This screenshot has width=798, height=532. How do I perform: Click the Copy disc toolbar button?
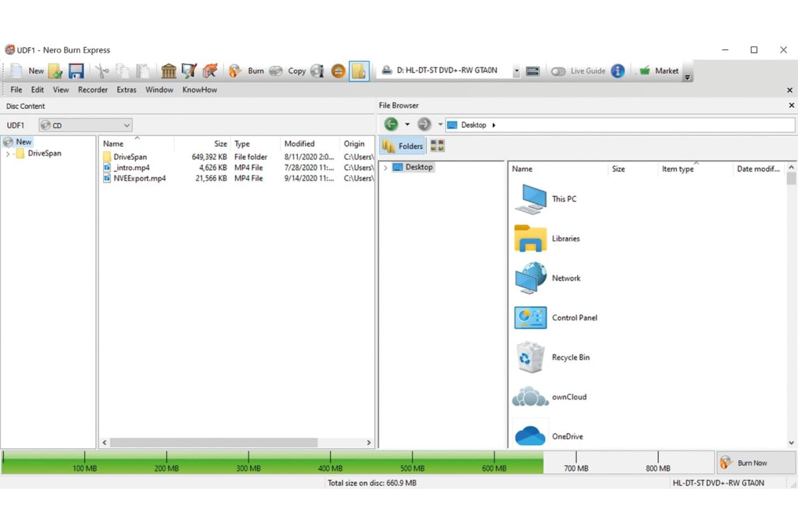tap(288, 70)
